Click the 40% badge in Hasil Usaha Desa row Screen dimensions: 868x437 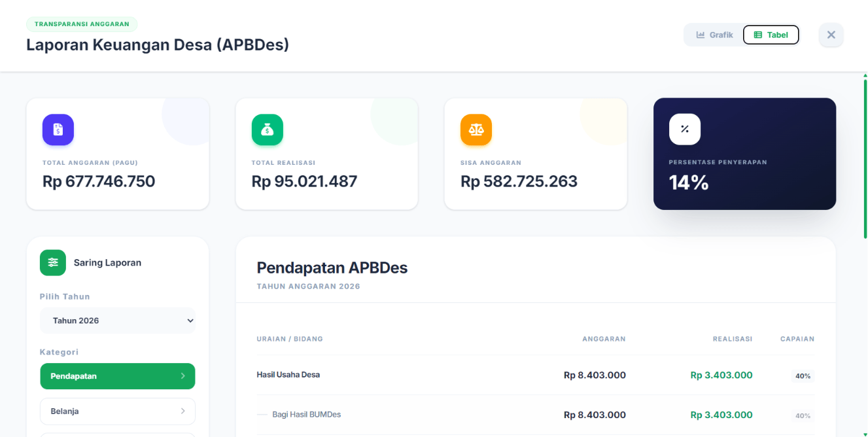[x=803, y=376]
